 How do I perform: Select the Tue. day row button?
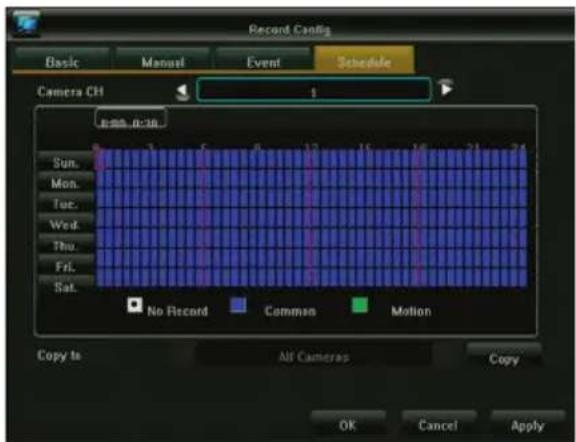(x=66, y=203)
